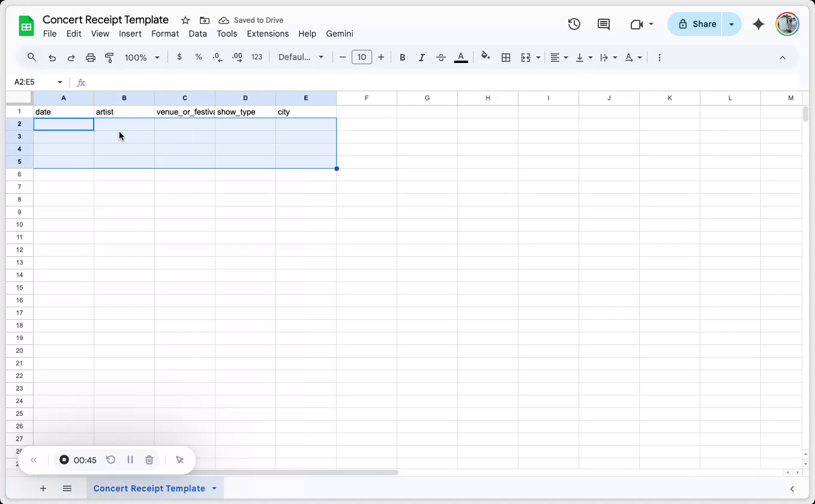
Task: Open the side panel chevron
Action: pyautogui.click(x=792, y=489)
